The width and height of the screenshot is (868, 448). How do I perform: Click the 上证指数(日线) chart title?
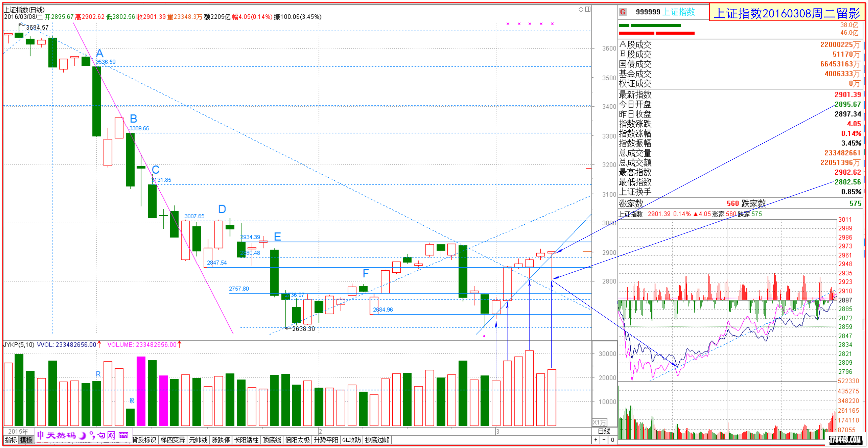(24, 10)
